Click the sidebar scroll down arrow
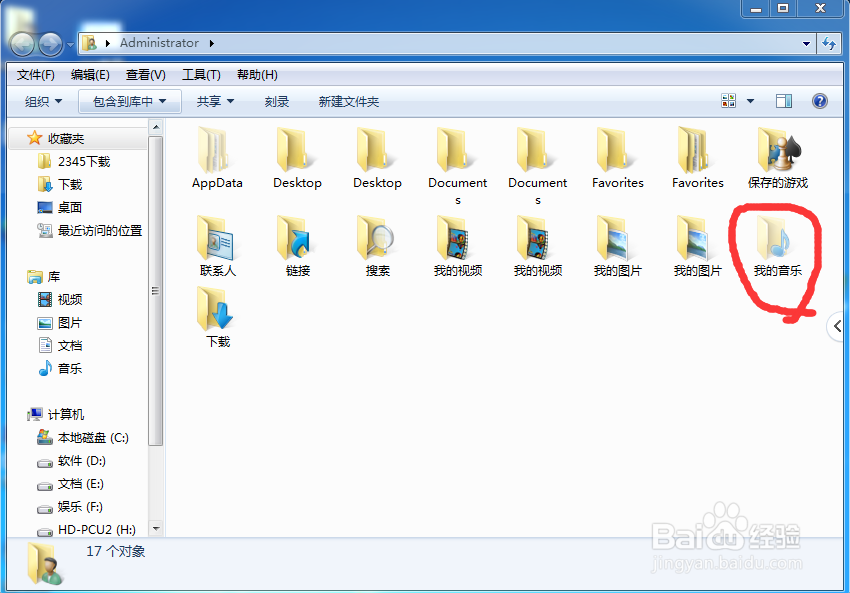The height and width of the screenshot is (593, 850). coord(156,528)
